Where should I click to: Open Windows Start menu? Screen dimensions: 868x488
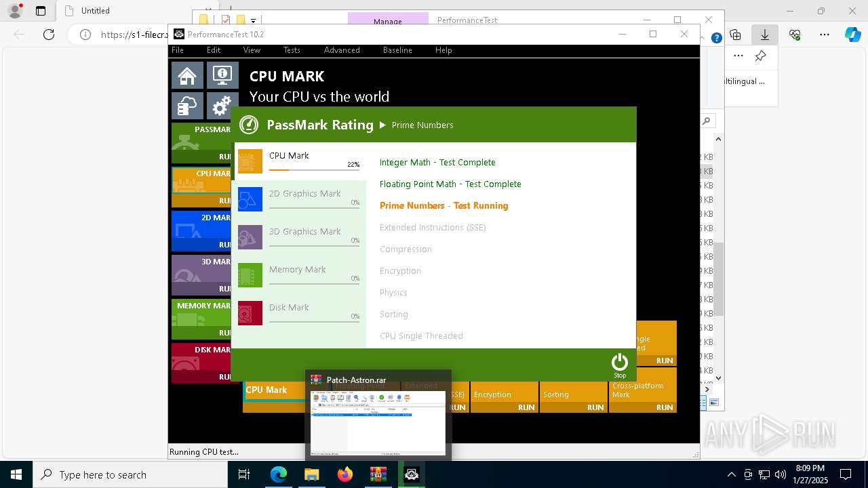click(x=16, y=474)
